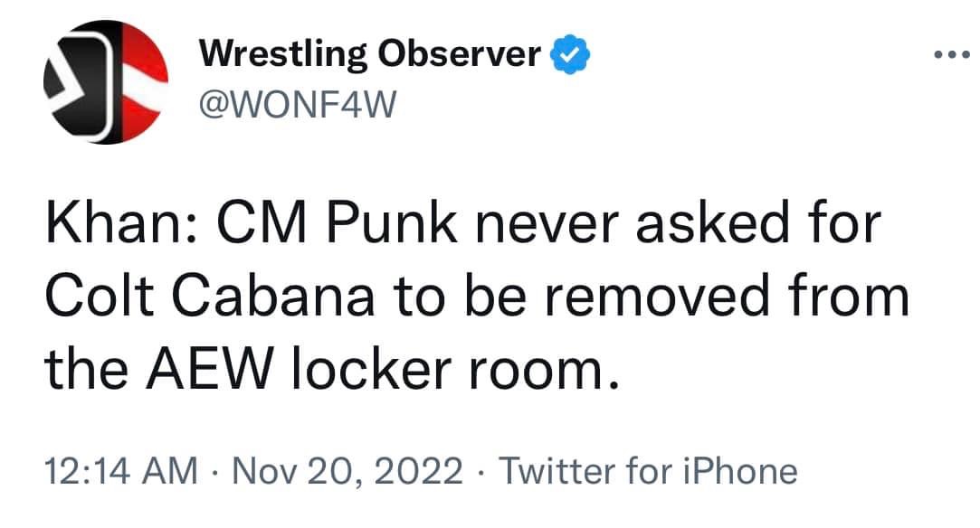Open the Wrestling Observer profile avatar
This screenshot has height=528, width=980.
coord(107,82)
